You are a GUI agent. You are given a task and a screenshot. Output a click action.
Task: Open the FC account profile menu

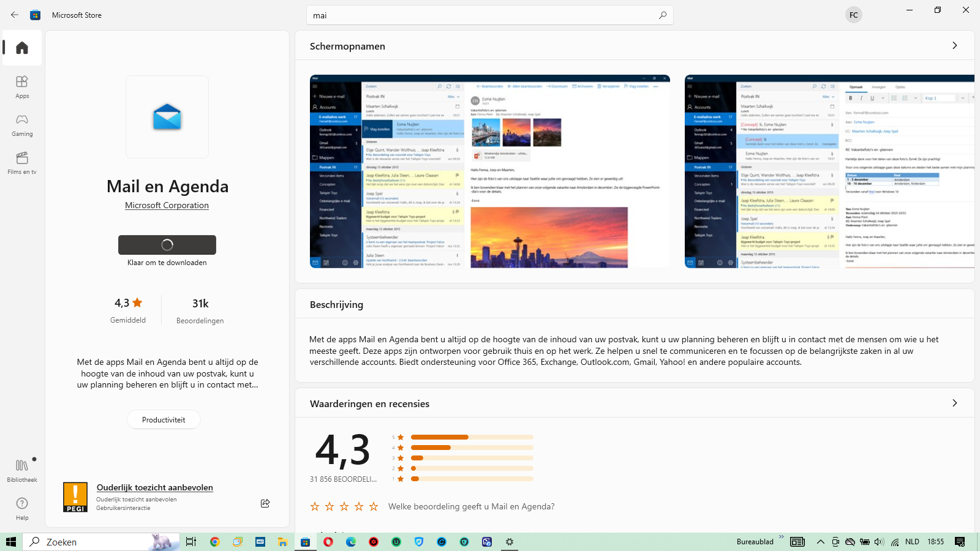point(854,15)
